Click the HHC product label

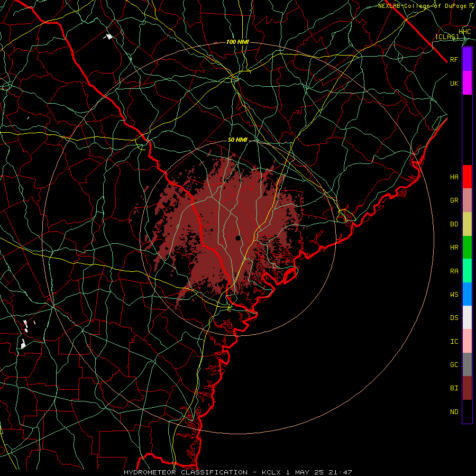click(x=465, y=32)
